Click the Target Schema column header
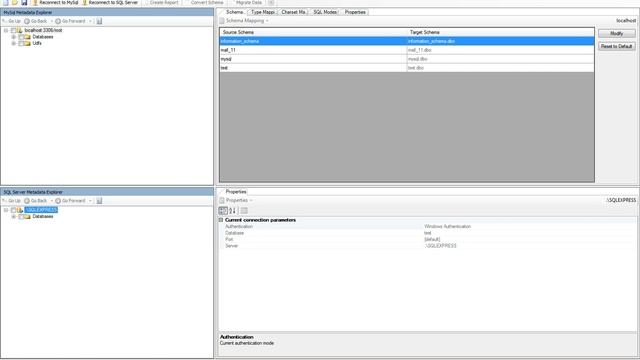 (x=500, y=32)
